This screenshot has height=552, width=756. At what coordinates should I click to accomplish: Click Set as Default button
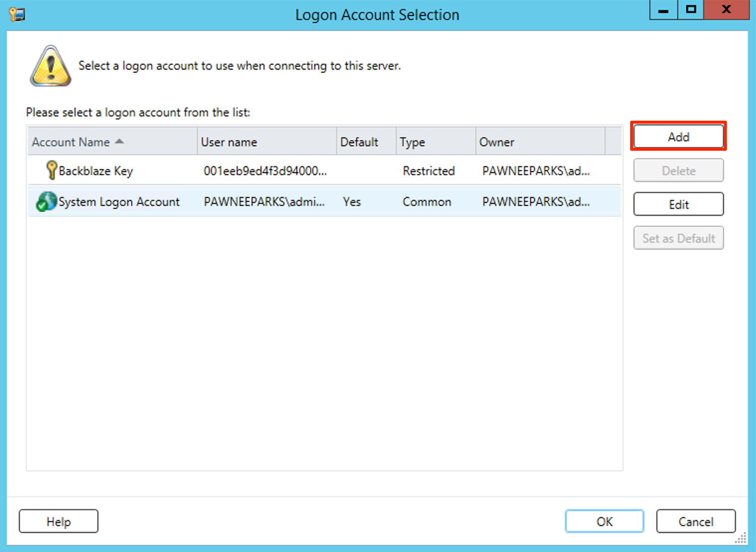pos(678,238)
